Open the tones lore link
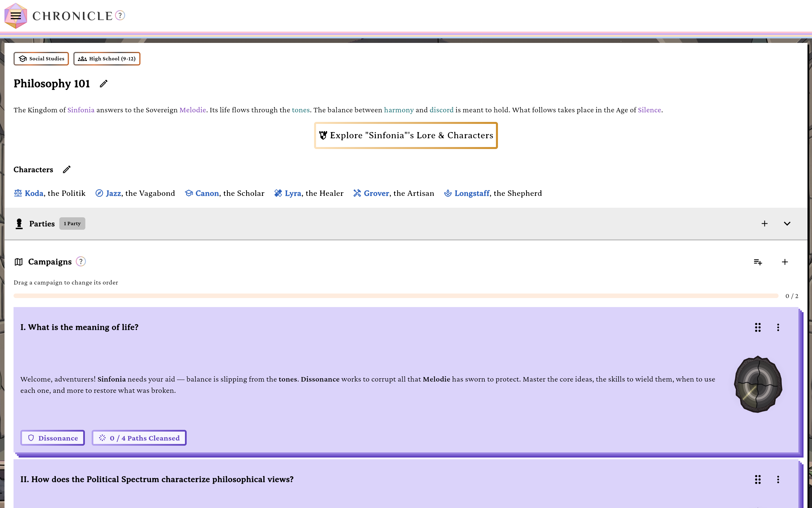Viewport: 812px width, 508px height. tap(301, 110)
